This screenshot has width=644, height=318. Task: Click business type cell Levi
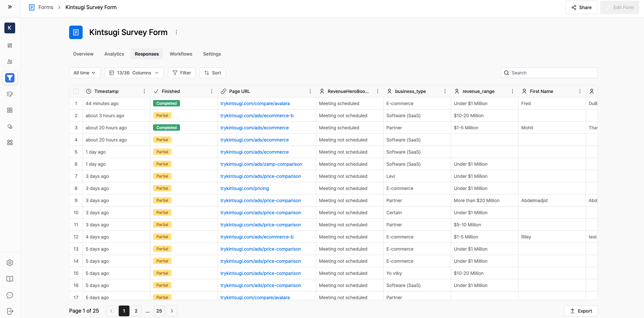pyautogui.click(x=417, y=176)
